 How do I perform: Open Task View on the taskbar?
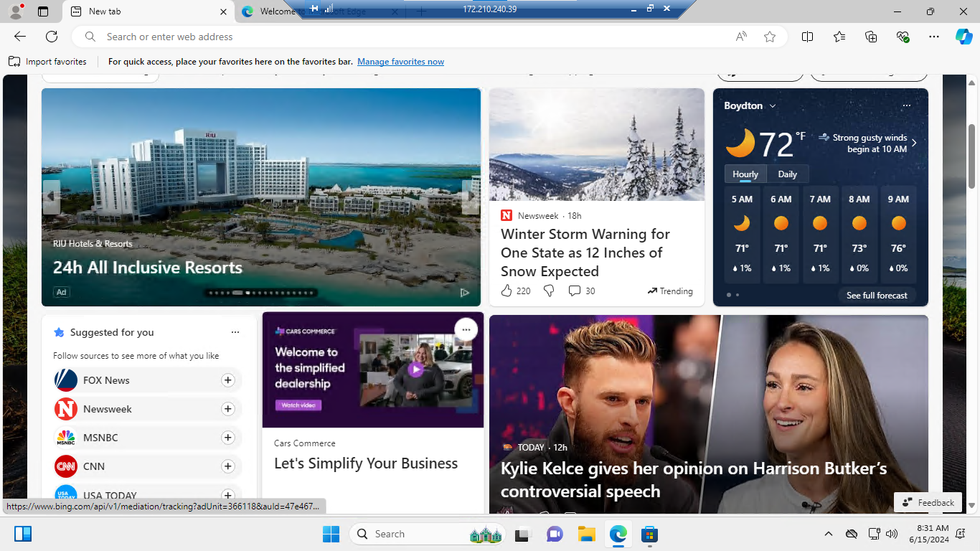click(x=522, y=534)
